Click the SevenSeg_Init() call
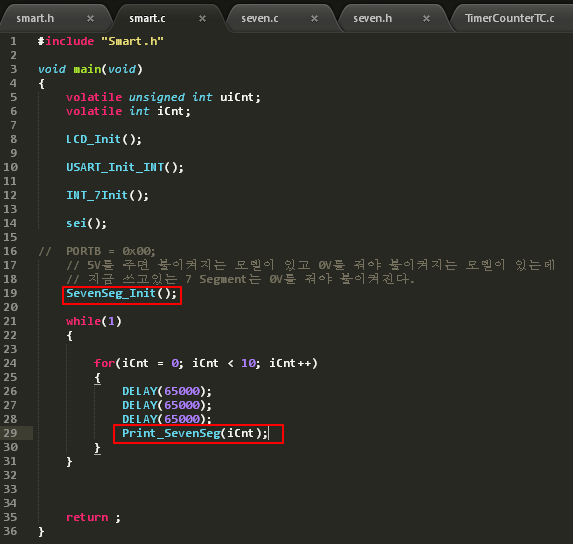The height and width of the screenshot is (544, 573). click(121, 293)
